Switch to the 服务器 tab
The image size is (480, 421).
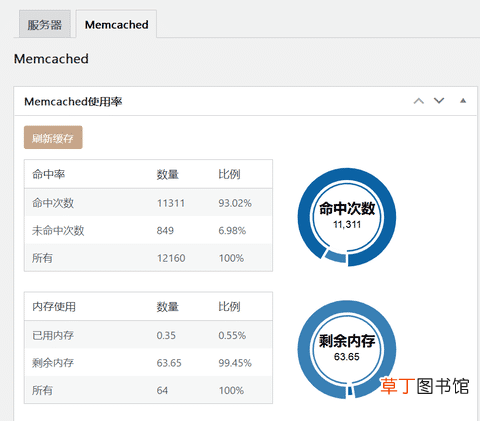click(x=45, y=24)
